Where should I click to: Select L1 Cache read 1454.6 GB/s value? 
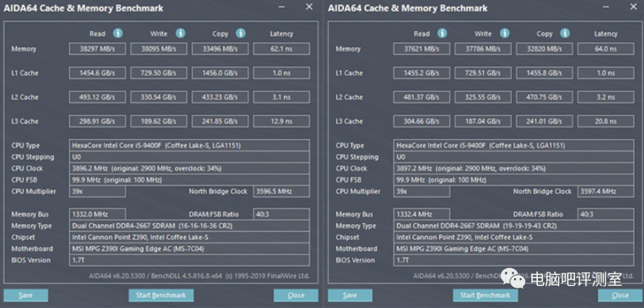click(x=97, y=73)
